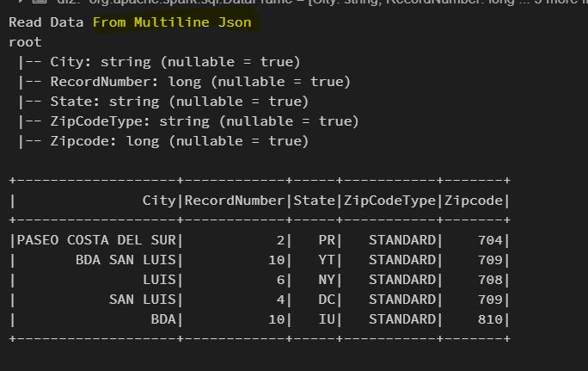Click STANDARD in the IU row
The image size is (588, 371).
[402, 320]
